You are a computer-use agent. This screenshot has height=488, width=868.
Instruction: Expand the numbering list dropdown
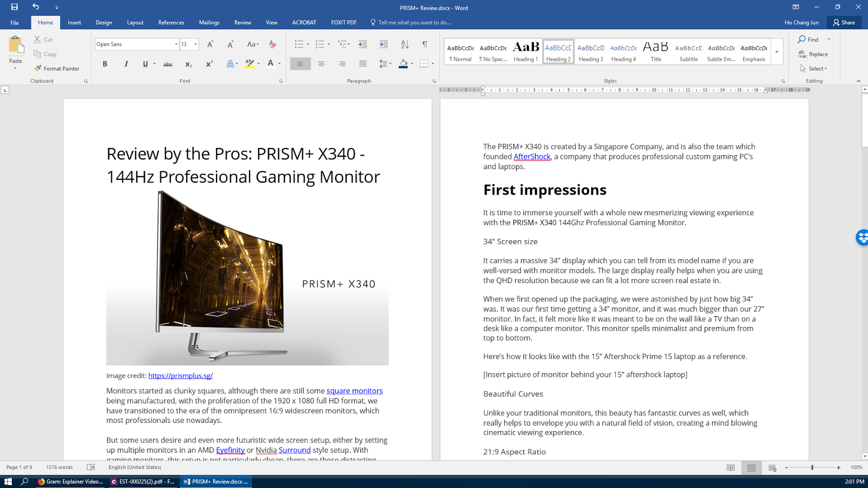coord(329,44)
